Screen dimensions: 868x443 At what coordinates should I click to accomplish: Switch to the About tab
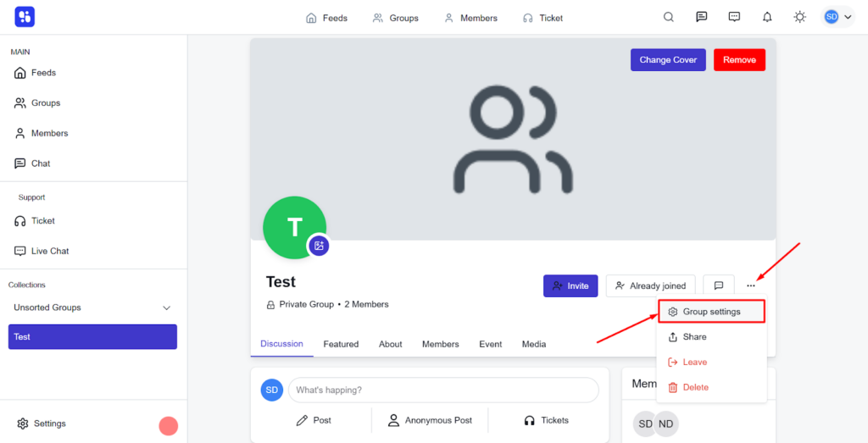click(x=390, y=344)
